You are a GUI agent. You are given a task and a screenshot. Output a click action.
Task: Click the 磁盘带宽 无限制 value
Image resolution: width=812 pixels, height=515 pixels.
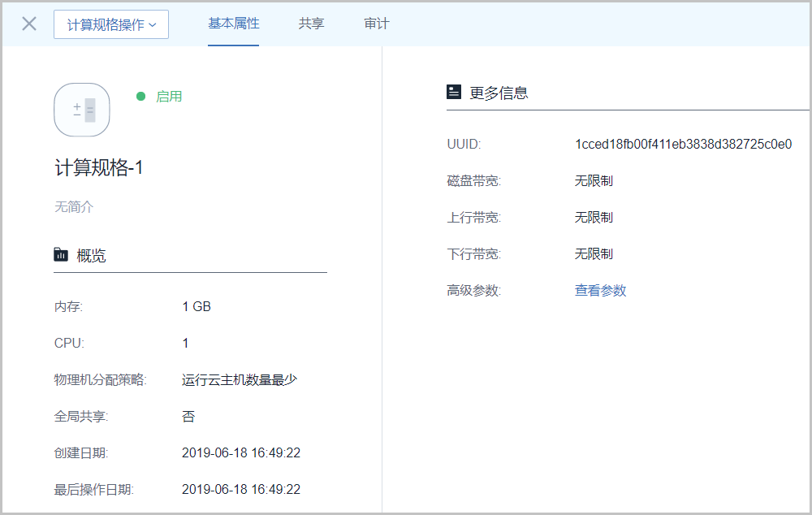tap(594, 180)
